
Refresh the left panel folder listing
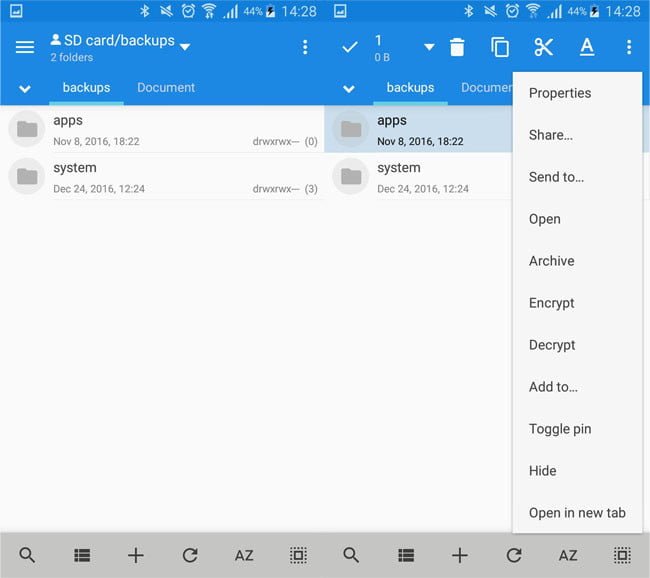click(x=190, y=555)
